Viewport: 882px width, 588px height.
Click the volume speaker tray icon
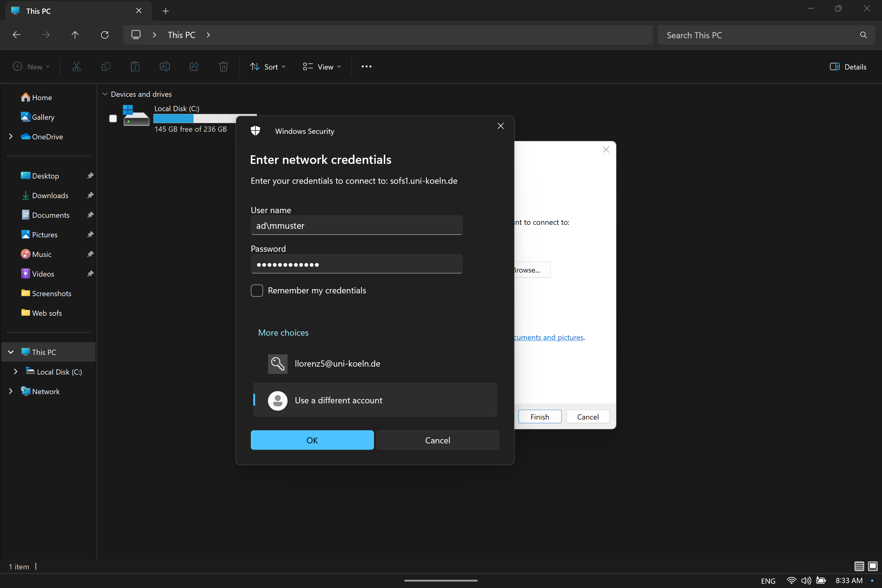tap(806, 581)
